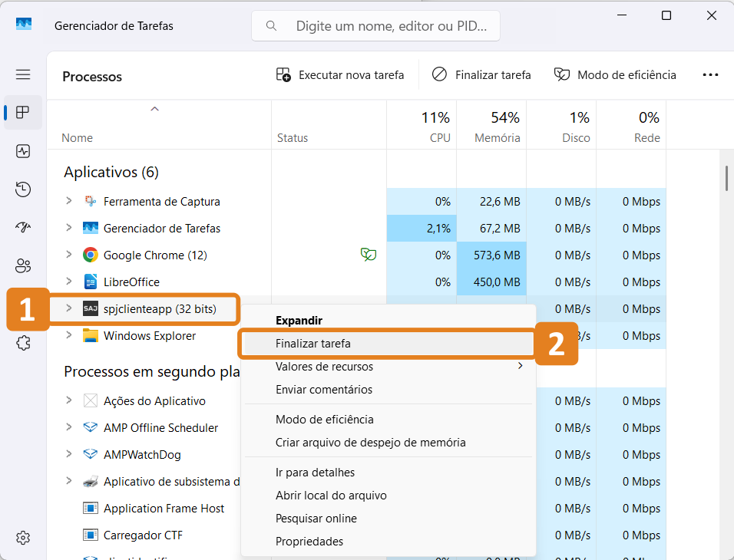Open the Performance page in the sidebar

tap(23, 151)
